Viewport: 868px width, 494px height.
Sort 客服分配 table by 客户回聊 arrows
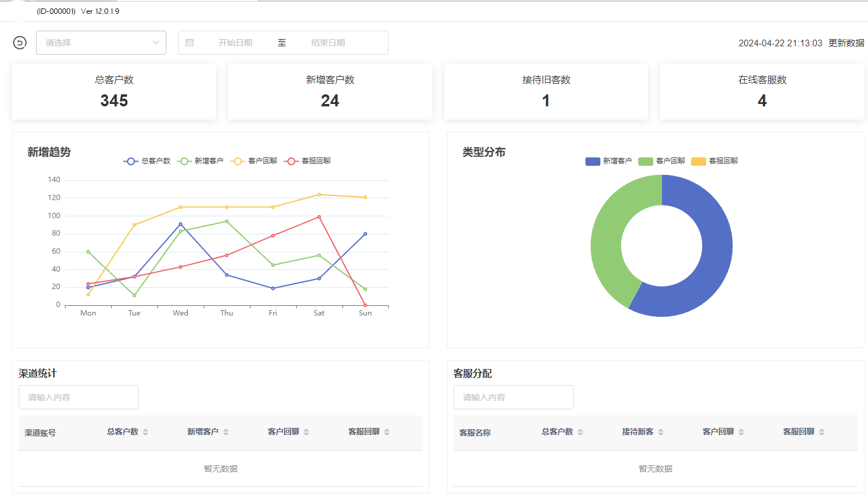click(x=741, y=432)
